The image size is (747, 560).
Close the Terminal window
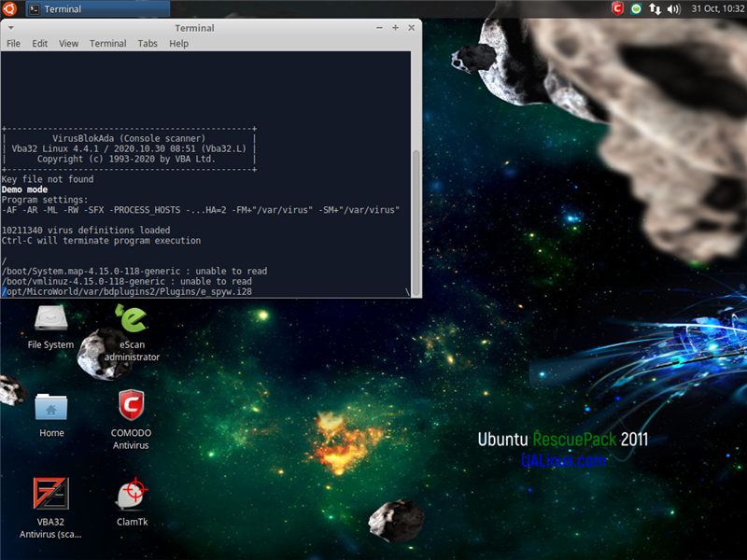(x=412, y=28)
